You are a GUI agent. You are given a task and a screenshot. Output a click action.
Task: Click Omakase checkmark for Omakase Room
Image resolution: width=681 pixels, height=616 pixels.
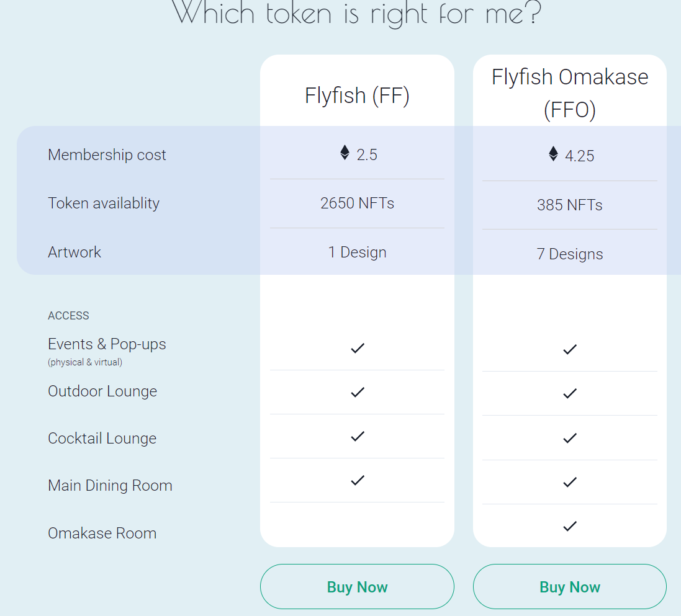click(570, 526)
